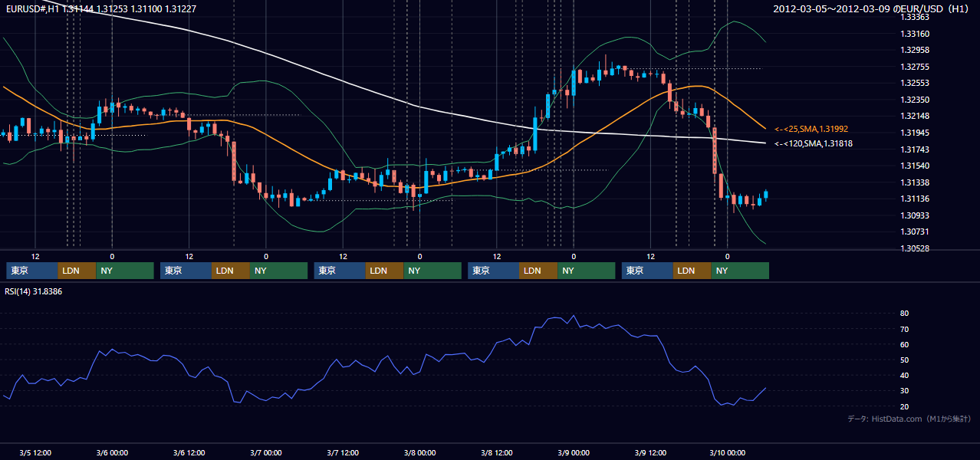Screen dimensions: 980x460
Task: Click the 1.33363 price axis label
Action: [x=915, y=17]
